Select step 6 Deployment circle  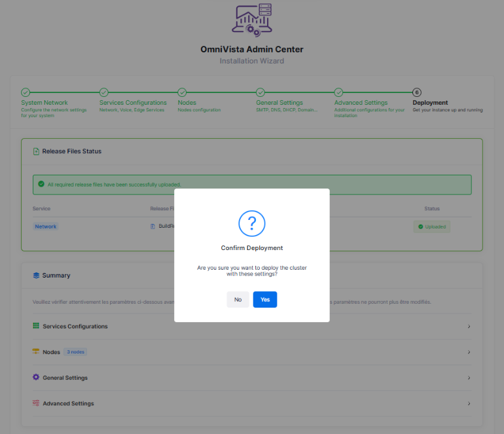click(x=417, y=92)
